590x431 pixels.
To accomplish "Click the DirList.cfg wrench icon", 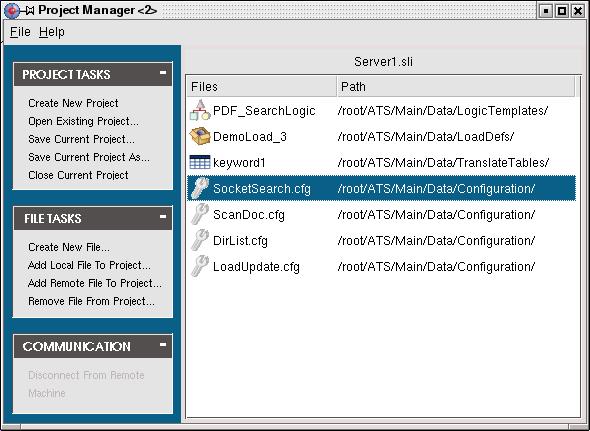I will point(200,240).
